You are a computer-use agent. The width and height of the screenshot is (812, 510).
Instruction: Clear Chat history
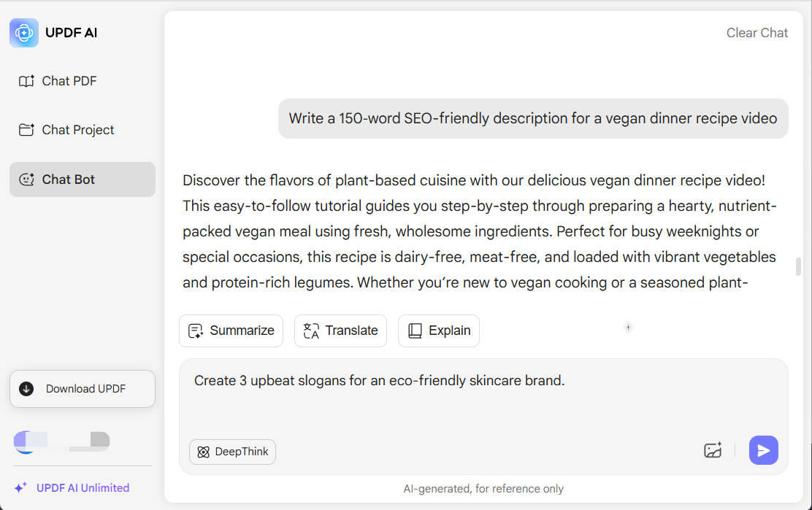757,33
